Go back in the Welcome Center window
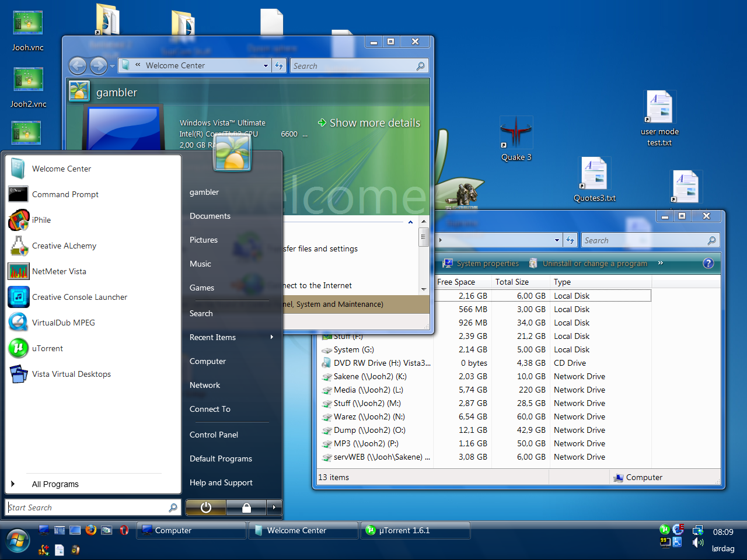 click(78, 66)
